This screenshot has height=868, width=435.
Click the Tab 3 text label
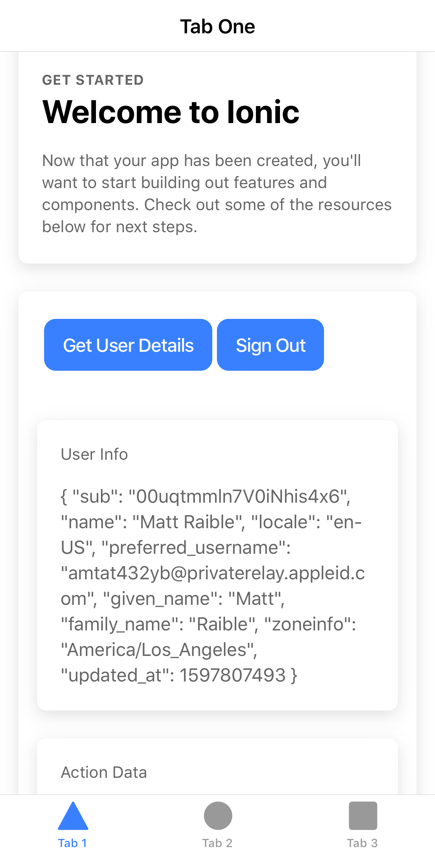pyautogui.click(x=362, y=843)
